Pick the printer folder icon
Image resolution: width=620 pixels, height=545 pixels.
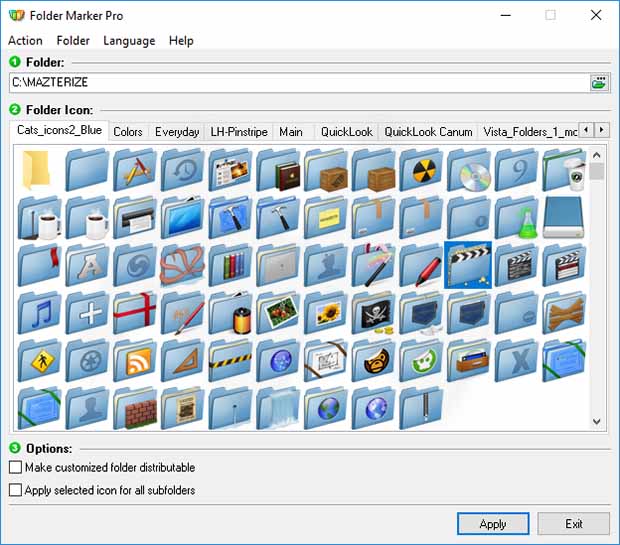click(x=134, y=217)
